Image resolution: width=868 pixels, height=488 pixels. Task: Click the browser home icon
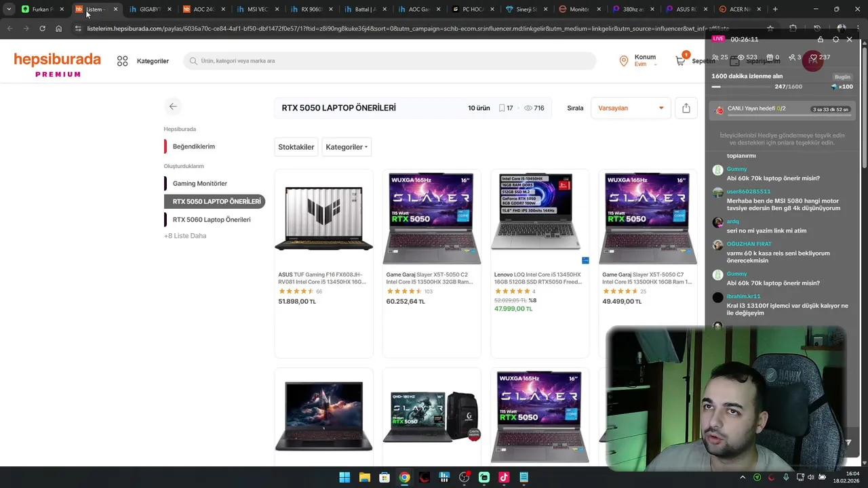(x=58, y=28)
